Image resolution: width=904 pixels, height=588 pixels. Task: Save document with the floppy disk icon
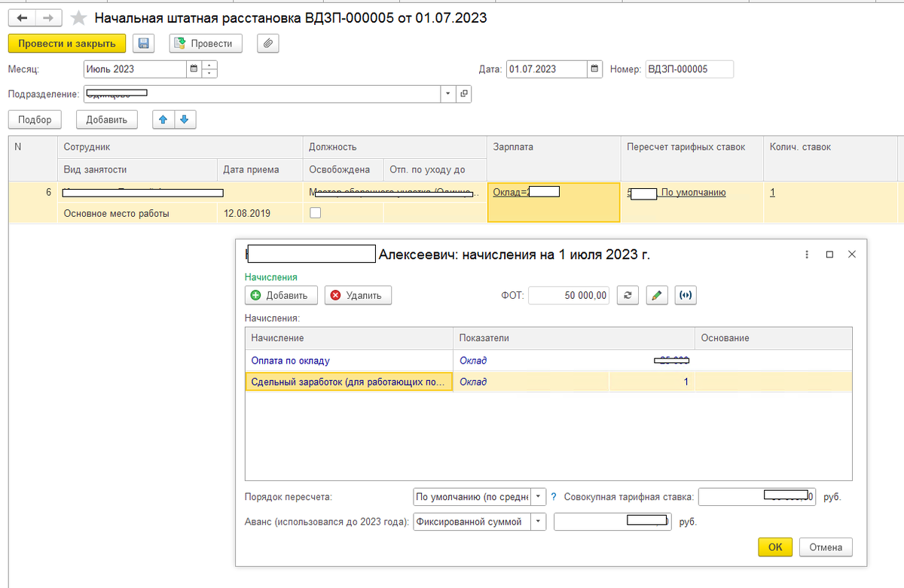tap(144, 44)
